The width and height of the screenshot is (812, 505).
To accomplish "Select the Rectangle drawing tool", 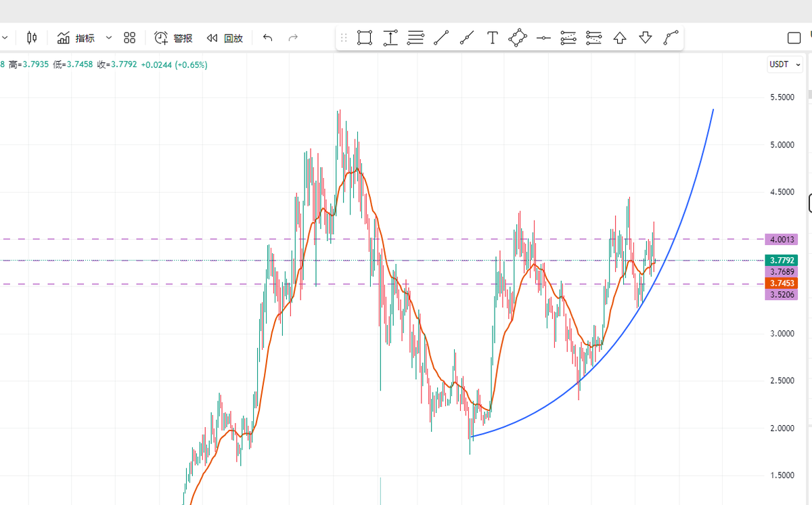I will click(364, 38).
